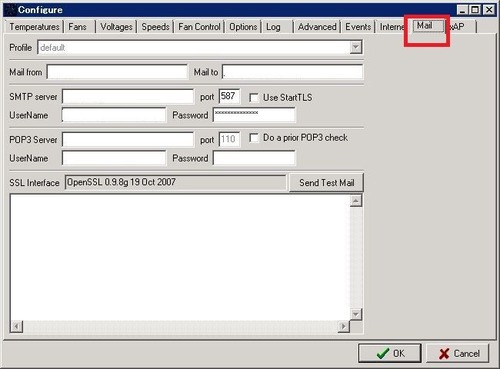Click the fan icon in the title bar

click(10, 10)
